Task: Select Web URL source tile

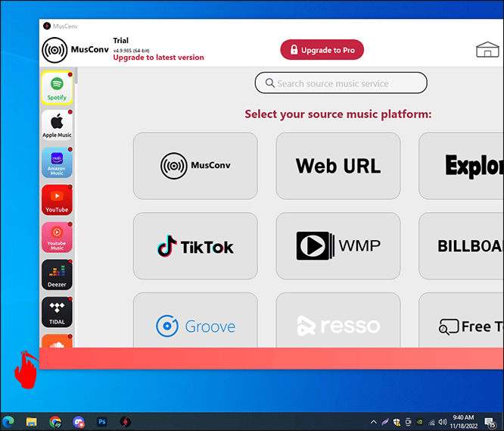Action: coord(338,166)
